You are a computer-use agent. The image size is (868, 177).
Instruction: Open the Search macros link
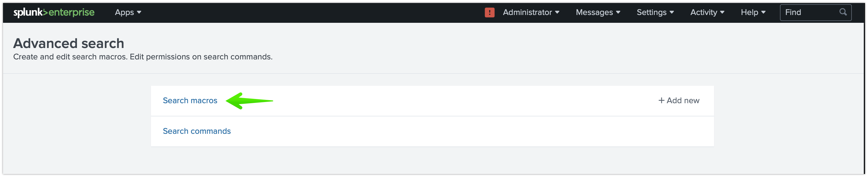[190, 101]
